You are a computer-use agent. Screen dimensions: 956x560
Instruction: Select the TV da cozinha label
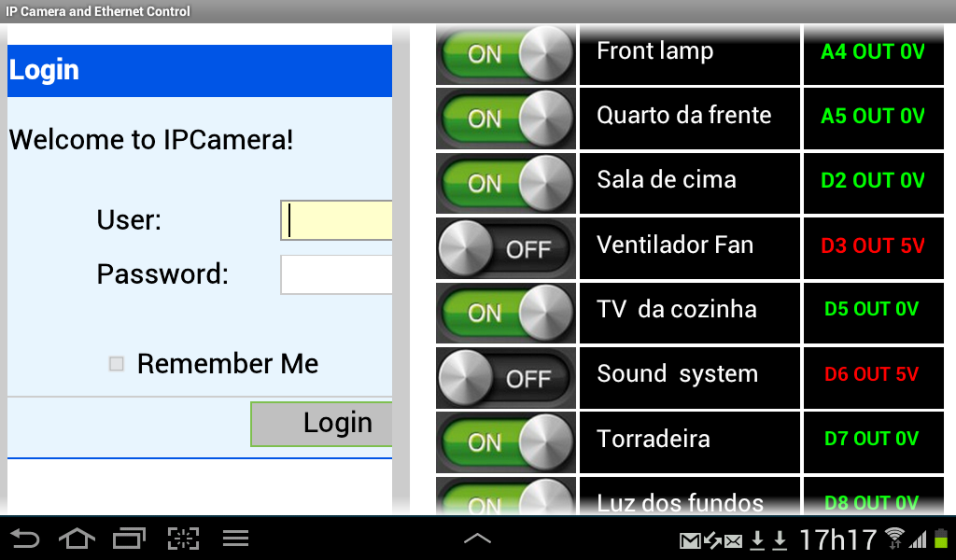click(677, 309)
